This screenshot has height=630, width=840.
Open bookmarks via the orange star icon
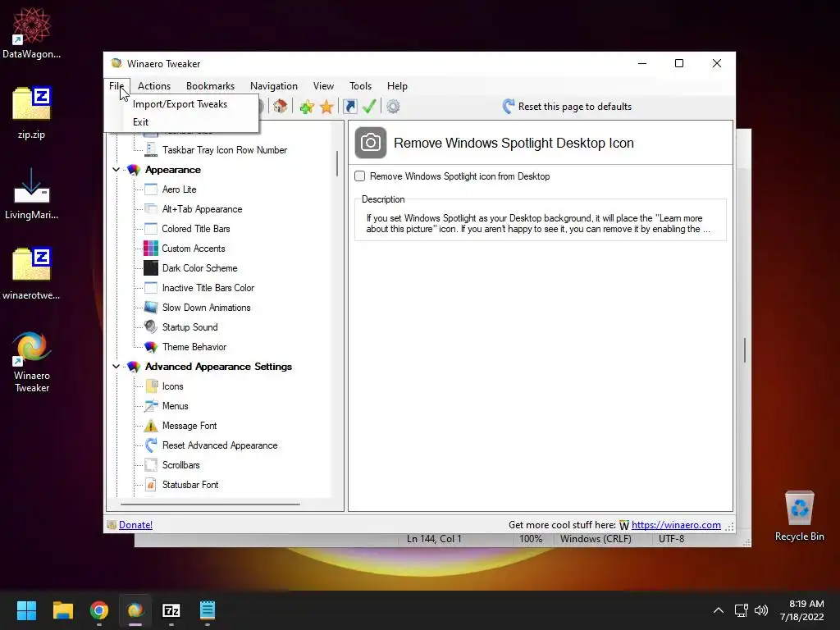point(326,107)
